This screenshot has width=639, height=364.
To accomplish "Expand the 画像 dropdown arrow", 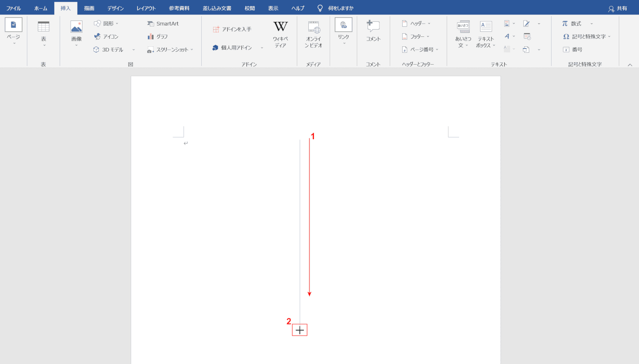I will [76, 45].
